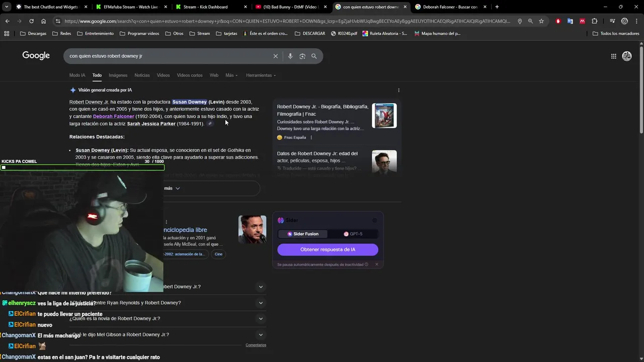Open the red hand ad-blocker extension
This screenshot has width=644, height=362.
click(x=558, y=21)
